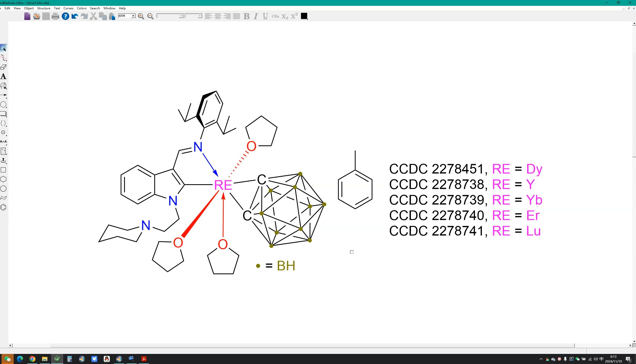Click the horizontal scrollbar thumb
Screen dimensions: 636x364
pyautogui.click(x=312, y=345)
